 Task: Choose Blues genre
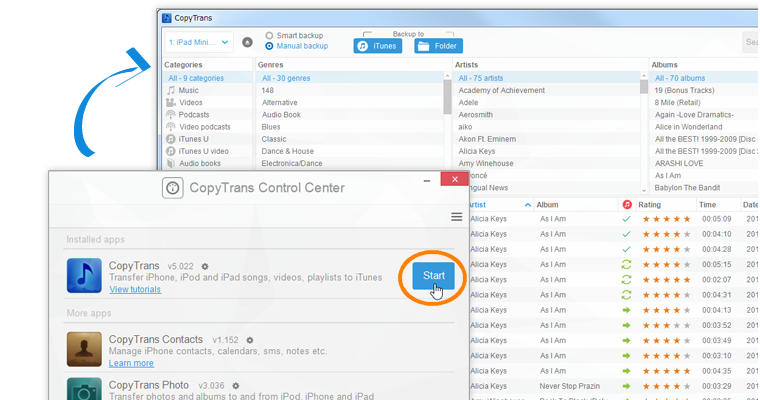point(271,127)
